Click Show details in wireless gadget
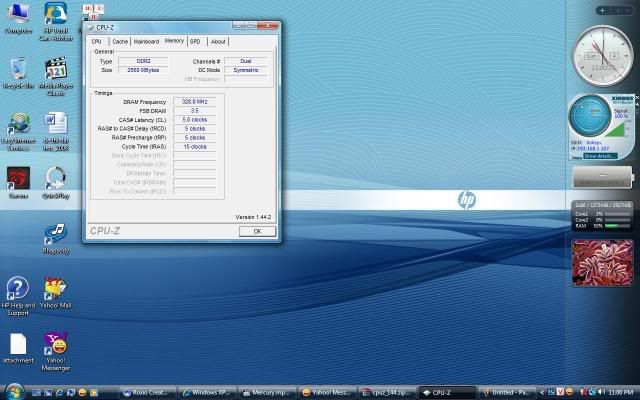The width and height of the screenshot is (640, 400). pyautogui.click(x=600, y=156)
